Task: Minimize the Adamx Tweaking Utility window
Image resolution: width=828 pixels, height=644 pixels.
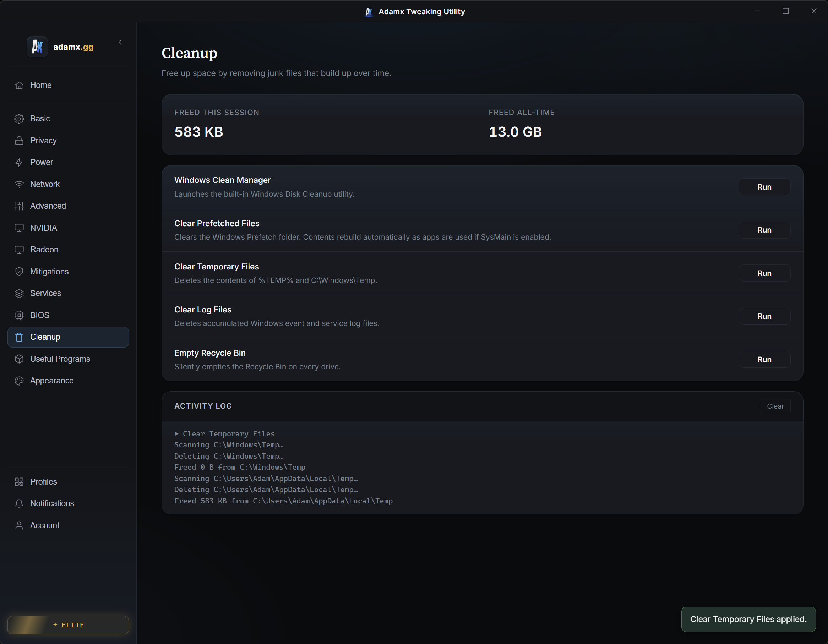Action: point(757,11)
